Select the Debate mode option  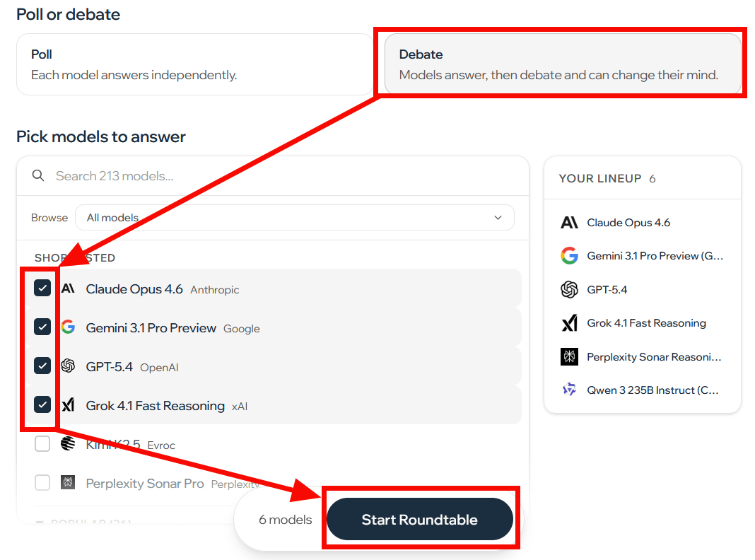click(562, 64)
